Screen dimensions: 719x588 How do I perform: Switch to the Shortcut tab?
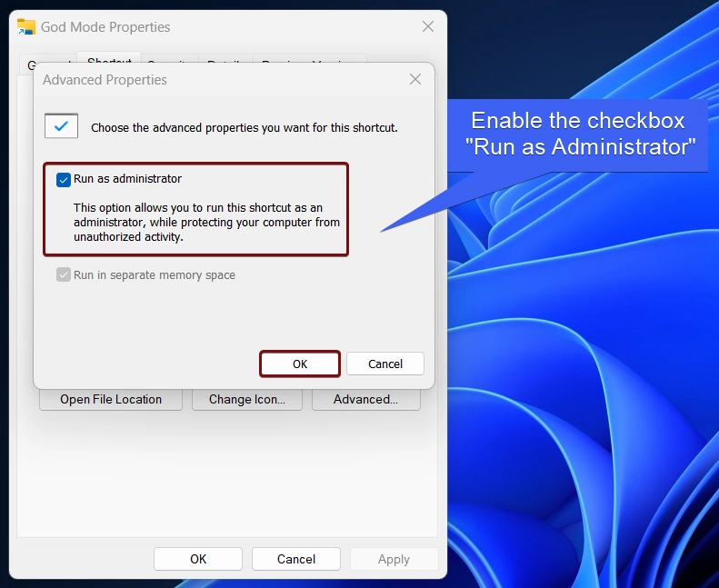pos(109,58)
